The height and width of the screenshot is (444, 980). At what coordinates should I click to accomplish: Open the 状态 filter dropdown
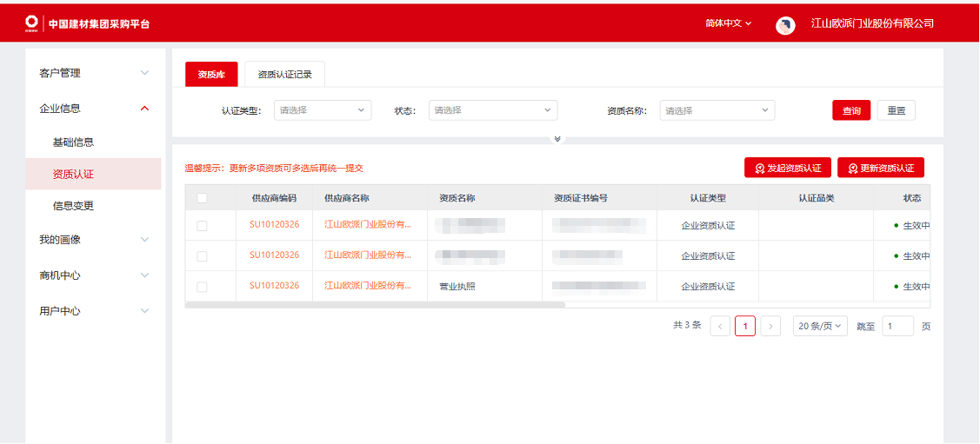[x=492, y=110]
